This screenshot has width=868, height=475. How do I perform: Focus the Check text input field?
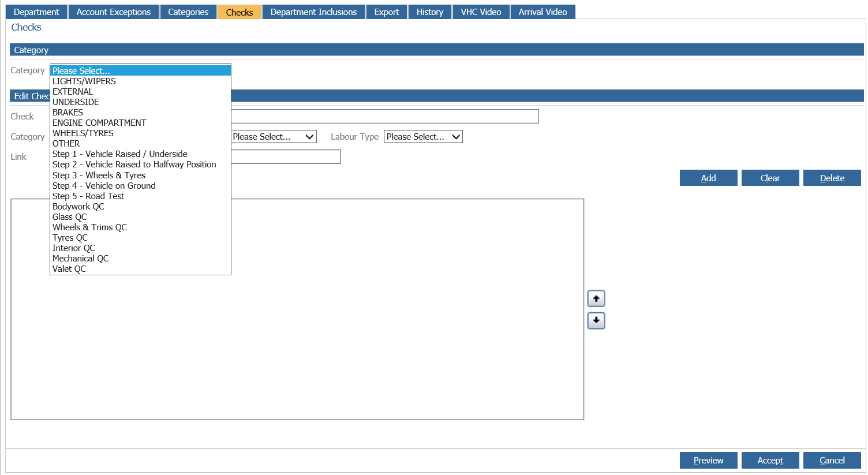[384, 117]
